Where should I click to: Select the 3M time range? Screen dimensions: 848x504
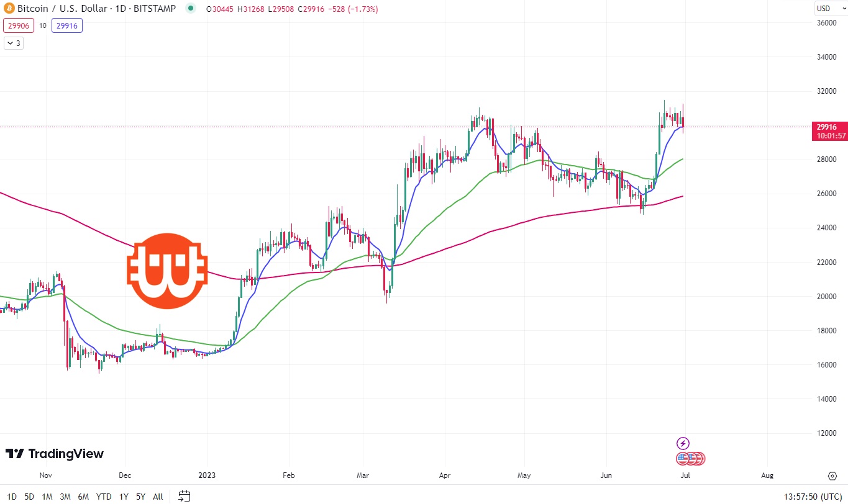tap(65, 497)
